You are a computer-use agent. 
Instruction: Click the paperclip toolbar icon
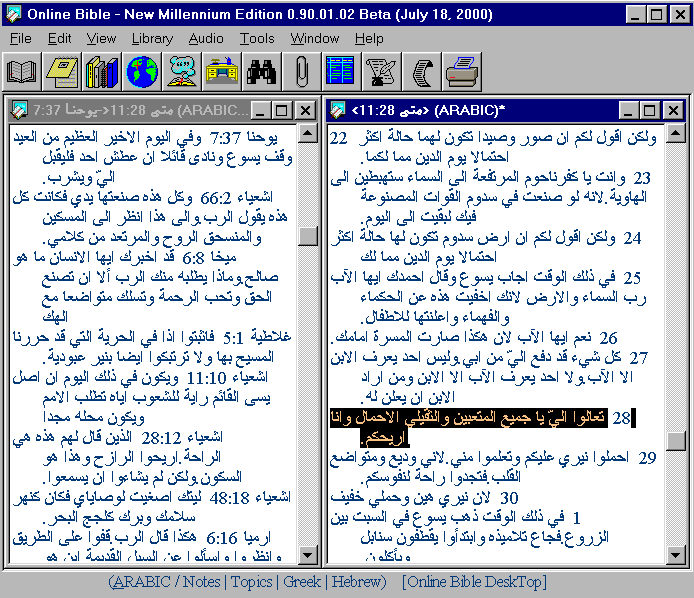click(301, 72)
